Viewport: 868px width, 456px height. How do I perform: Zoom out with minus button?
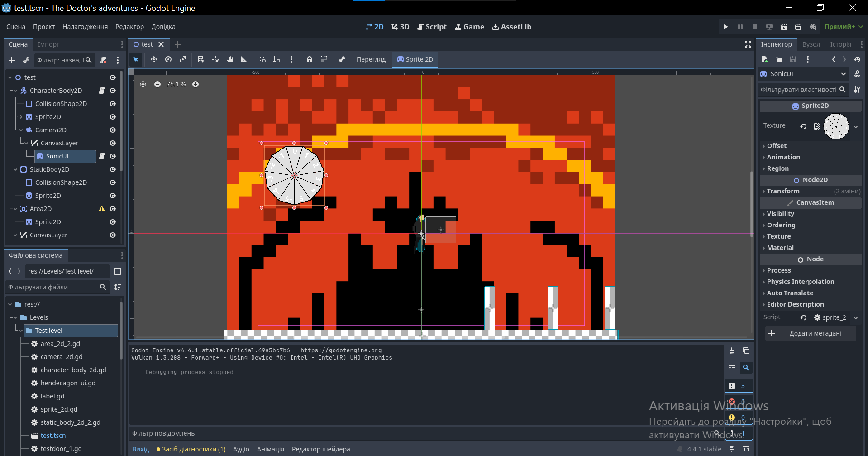click(157, 84)
